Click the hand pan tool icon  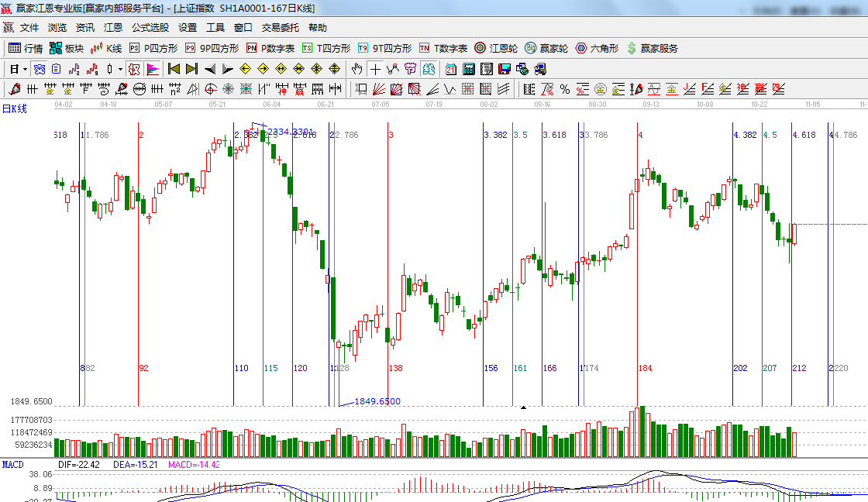(357, 69)
